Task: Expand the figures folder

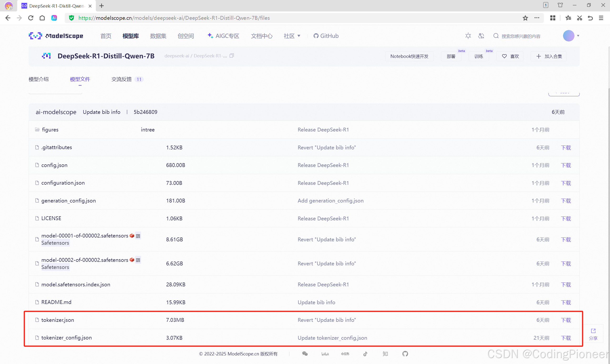Action: click(x=50, y=130)
